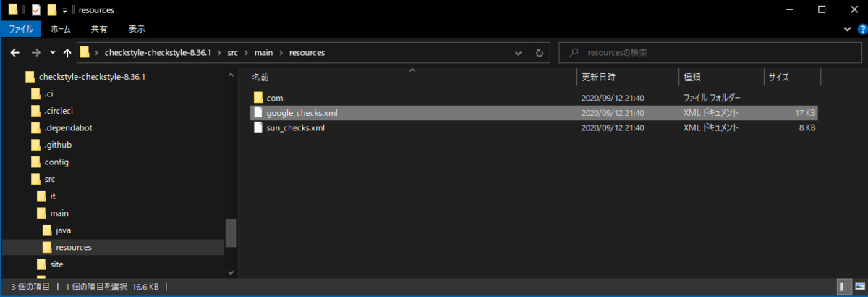
Task: Click Properties icon in quick access toolbar
Action: tap(36, 9)
